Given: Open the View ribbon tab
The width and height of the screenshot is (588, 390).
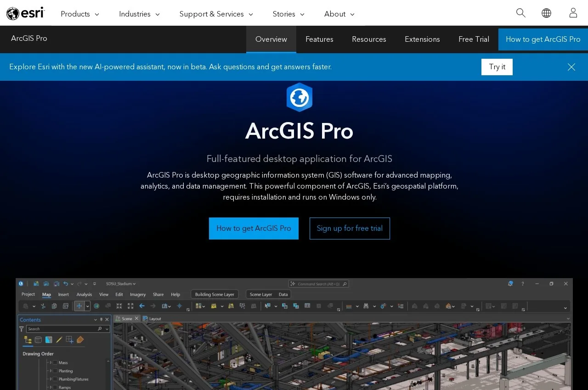Looking at the screenshot, I should point(104,295).
